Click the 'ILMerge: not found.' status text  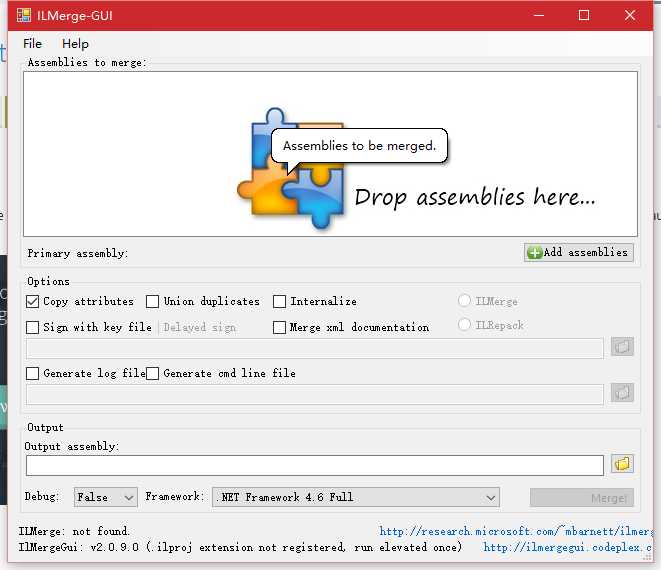pyautogui.click(x=74, y=531)
